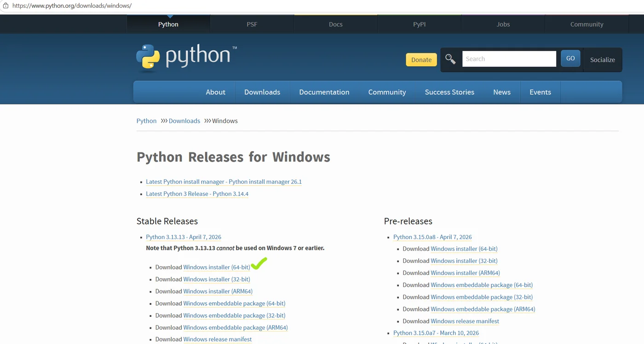
Task: Download stable Windows installer (64-bit)
Action: pos(217,267)
